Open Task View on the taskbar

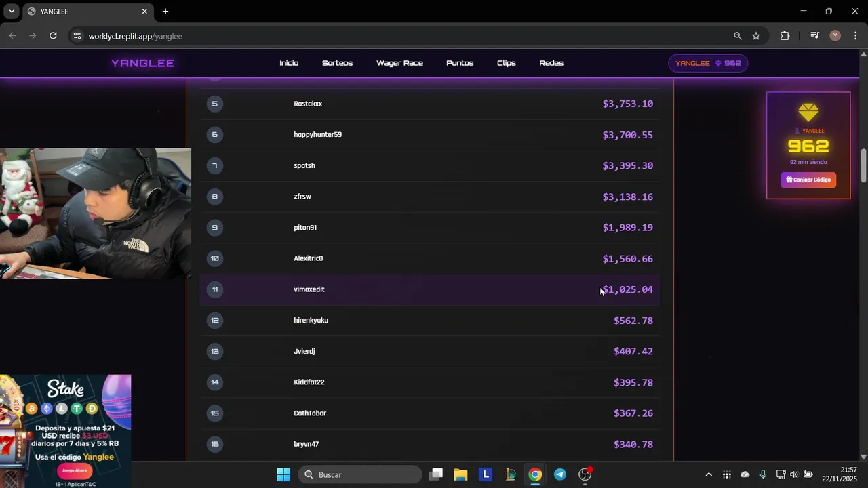(x=436, y=474)
